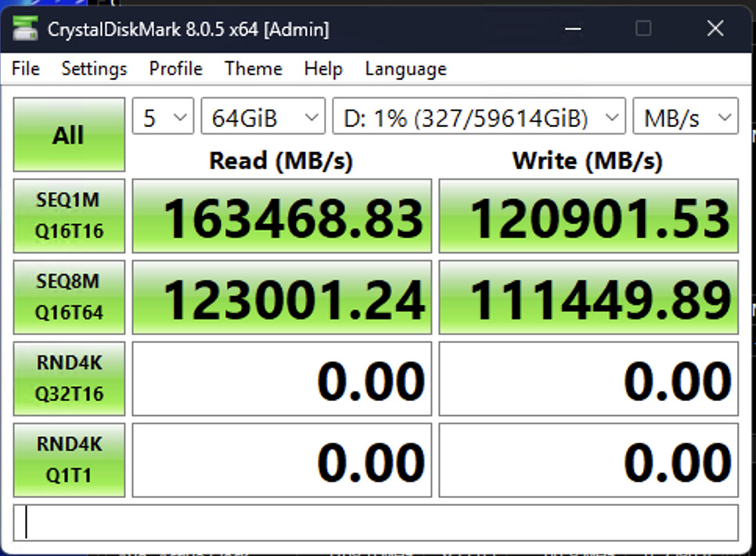Open the Help menu
Image resolution: width=756 pixels, height=556 pixels.
tap(323, 69)
